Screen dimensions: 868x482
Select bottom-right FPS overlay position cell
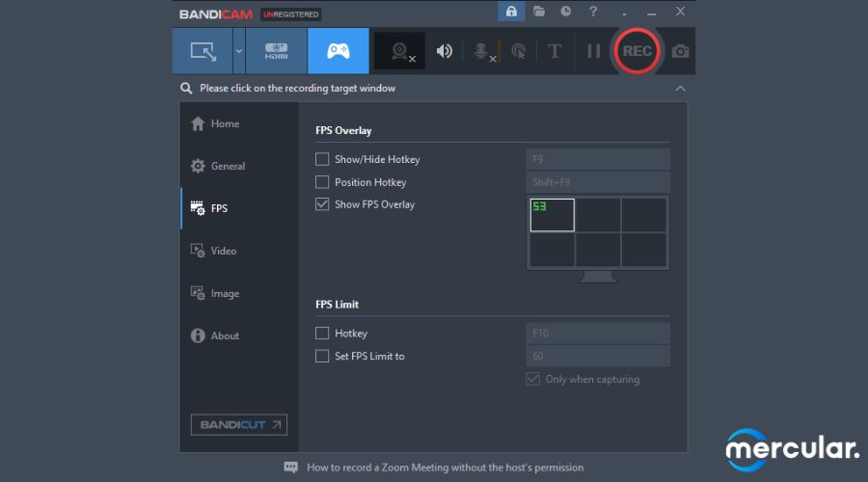(x=644, y=250)
